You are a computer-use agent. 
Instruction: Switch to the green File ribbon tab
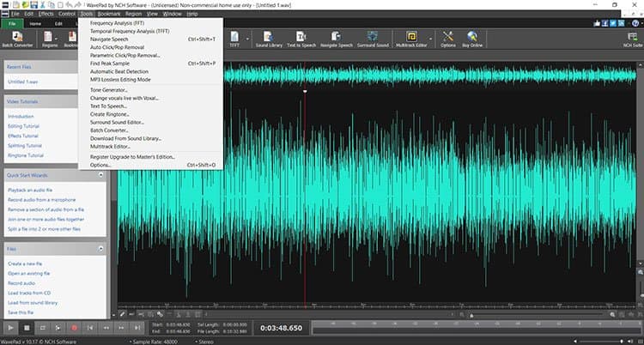[12, 24]
